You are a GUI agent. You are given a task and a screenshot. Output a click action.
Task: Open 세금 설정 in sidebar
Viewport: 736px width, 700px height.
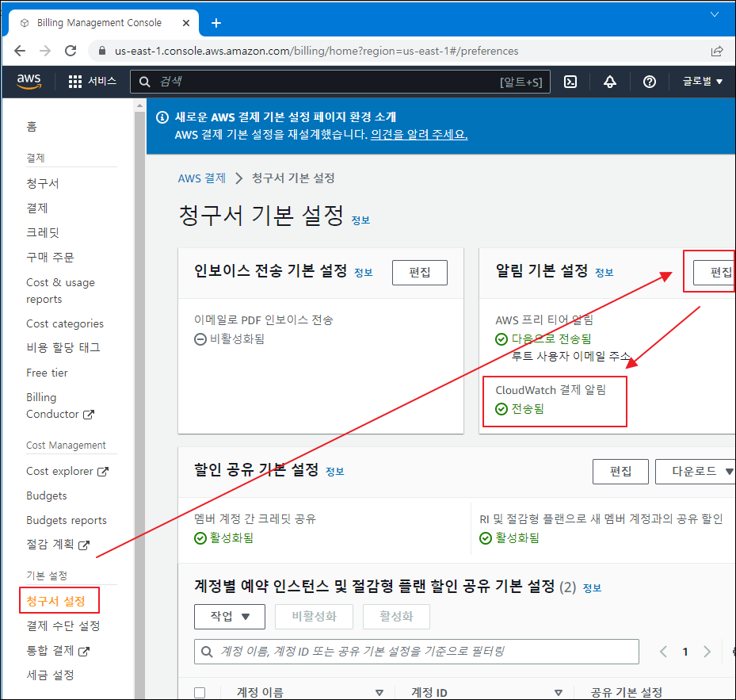pos(50,675)
